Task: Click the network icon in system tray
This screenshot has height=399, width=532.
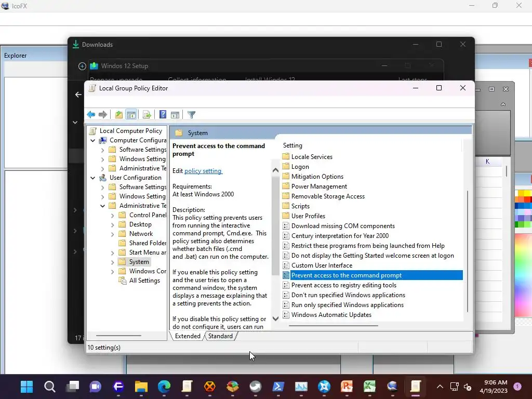Action: click(x=454, y=387)
